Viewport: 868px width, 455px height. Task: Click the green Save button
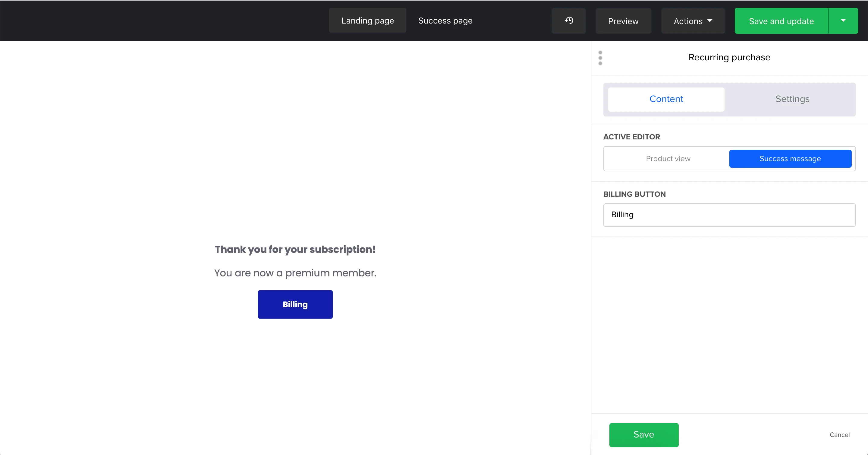point(643,434)
